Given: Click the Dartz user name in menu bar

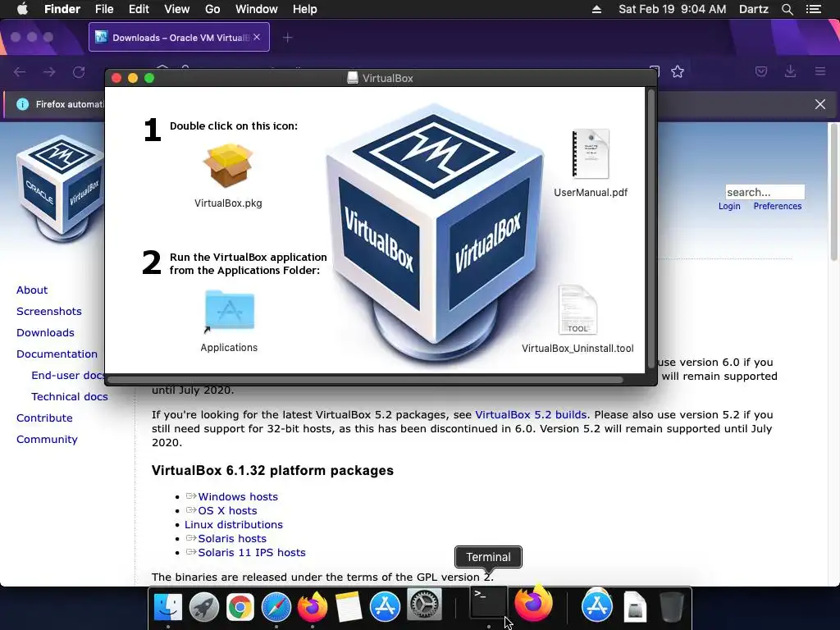Looking at the screenshot, I should point(753,9).
